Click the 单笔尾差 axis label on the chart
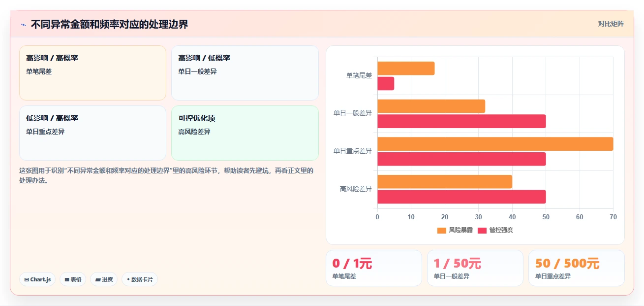 point(359,75)
